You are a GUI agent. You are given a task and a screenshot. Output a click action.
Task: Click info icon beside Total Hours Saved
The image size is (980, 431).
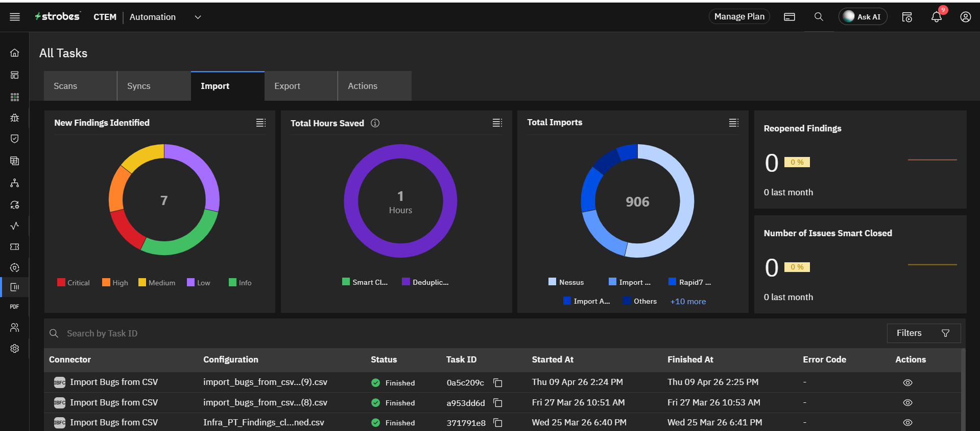pos(375,123)
